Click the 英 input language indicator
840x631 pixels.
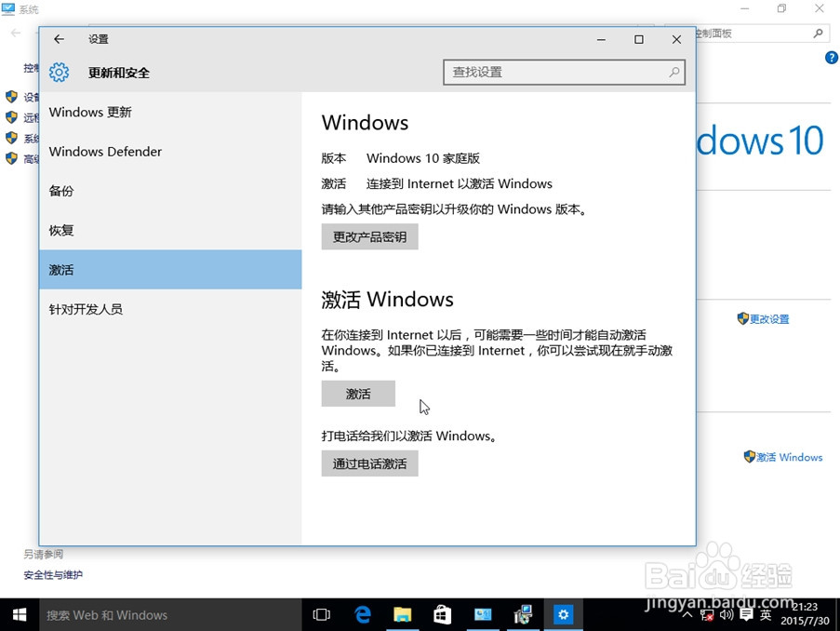767,615
